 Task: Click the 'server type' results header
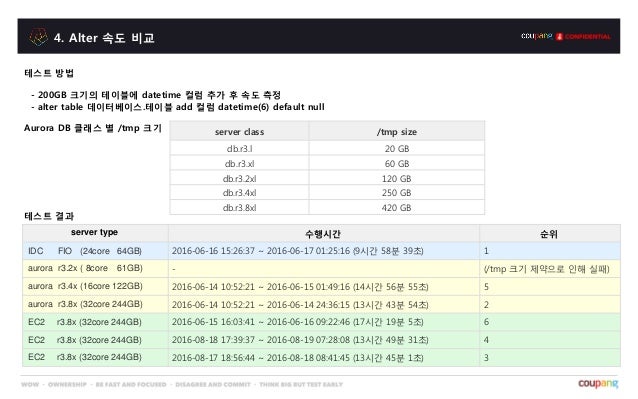pos(94,232)
